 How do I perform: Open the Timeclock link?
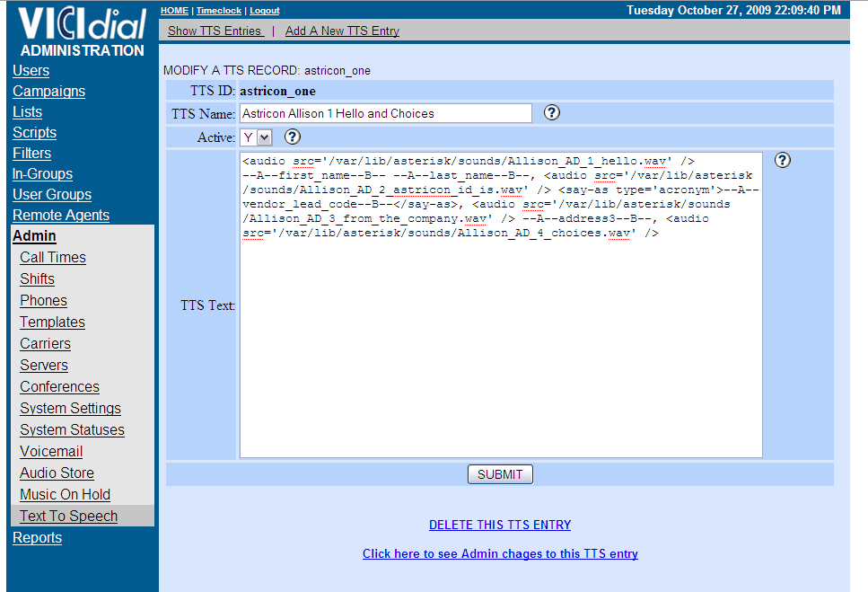click(219, 11)
